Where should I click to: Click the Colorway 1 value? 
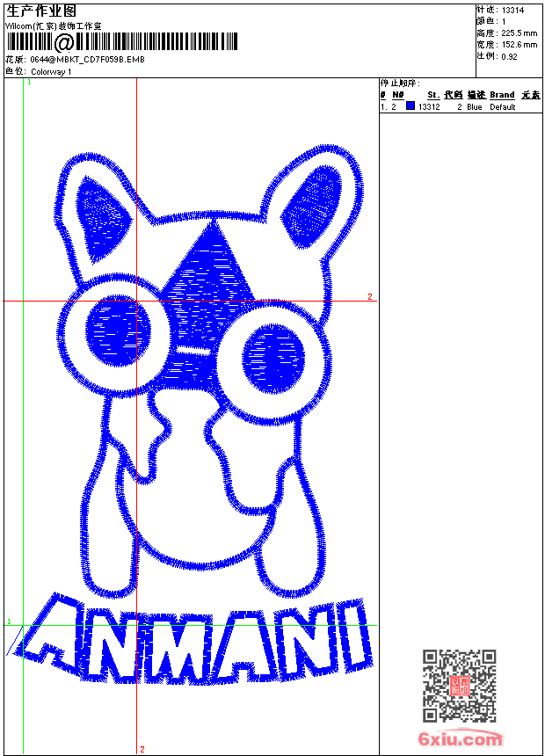point(51,72)
